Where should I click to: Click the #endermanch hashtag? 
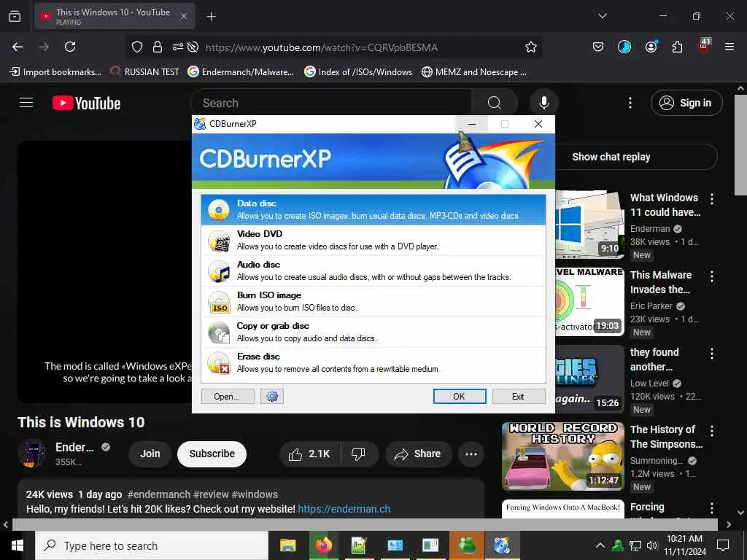(x=158, y=494)
